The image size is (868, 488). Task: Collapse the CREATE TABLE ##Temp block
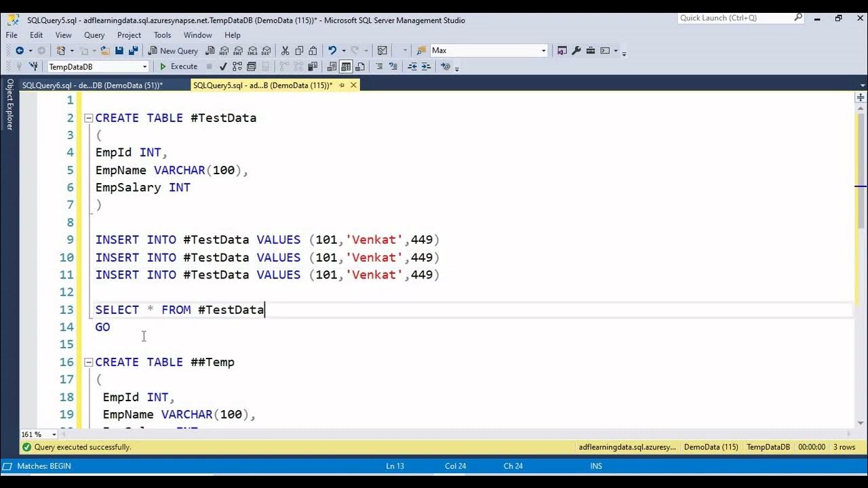click(88, 363)
